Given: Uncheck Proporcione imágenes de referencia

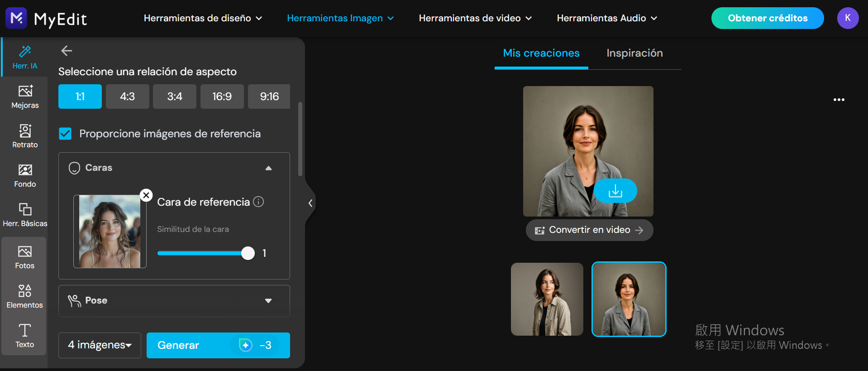Looking at the screenshot, I should pos(65,134).
